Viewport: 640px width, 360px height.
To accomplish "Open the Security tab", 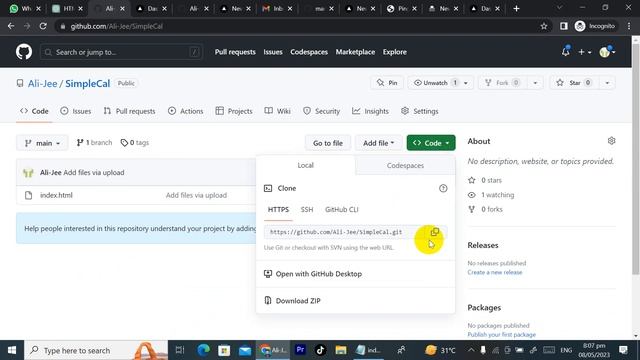I will (x=321, y=111).
